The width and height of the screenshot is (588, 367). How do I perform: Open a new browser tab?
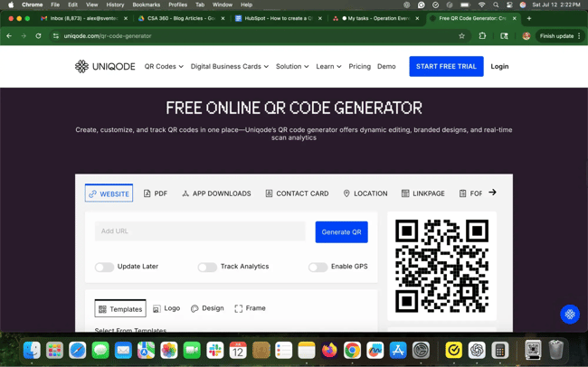click(529, 18)
